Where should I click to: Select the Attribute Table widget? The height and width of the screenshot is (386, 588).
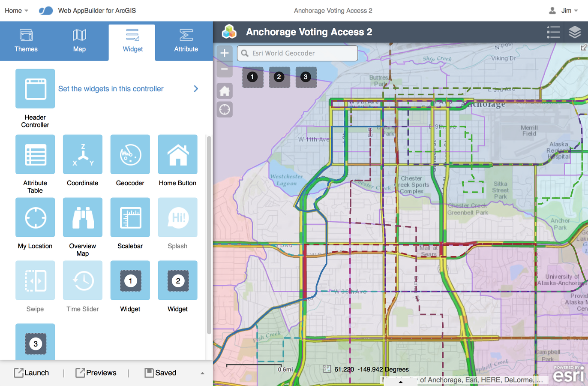click(x=35, y=154)
